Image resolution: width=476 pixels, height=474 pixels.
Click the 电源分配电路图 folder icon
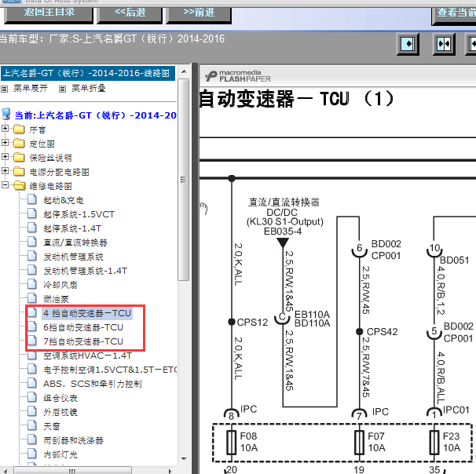click(19, 172)
